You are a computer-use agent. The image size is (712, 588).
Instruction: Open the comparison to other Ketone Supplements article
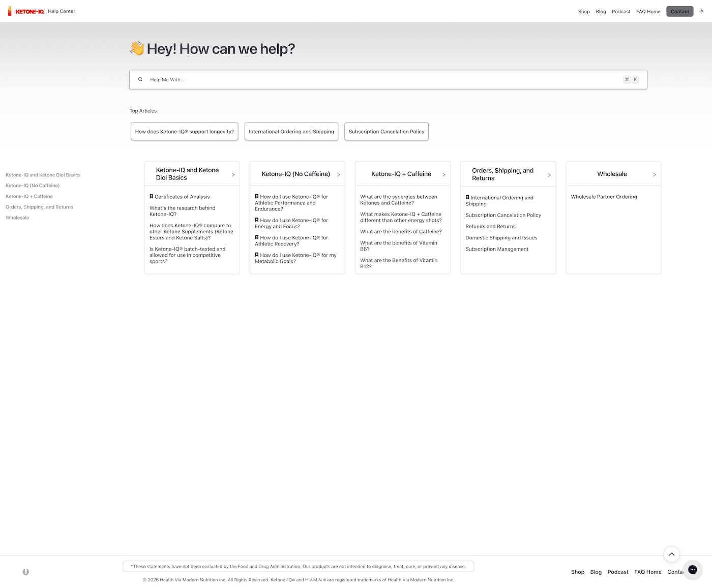click(x=191, y=231)
